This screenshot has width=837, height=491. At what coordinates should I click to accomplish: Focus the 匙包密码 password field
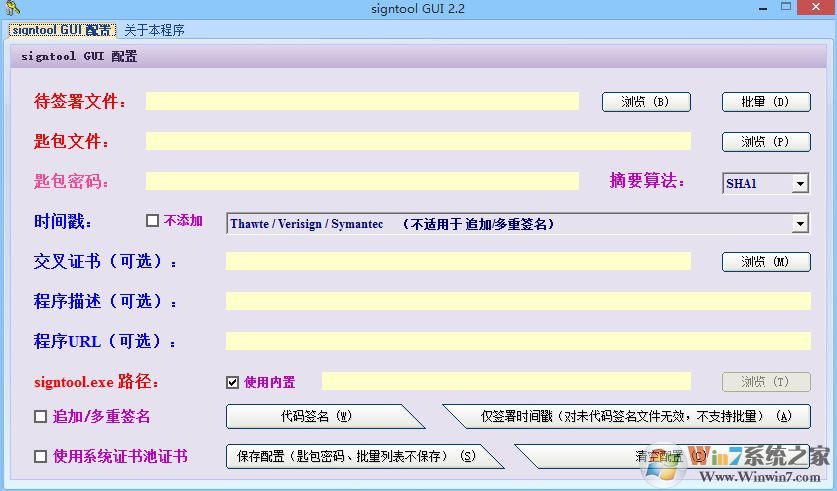coord(362,182)
